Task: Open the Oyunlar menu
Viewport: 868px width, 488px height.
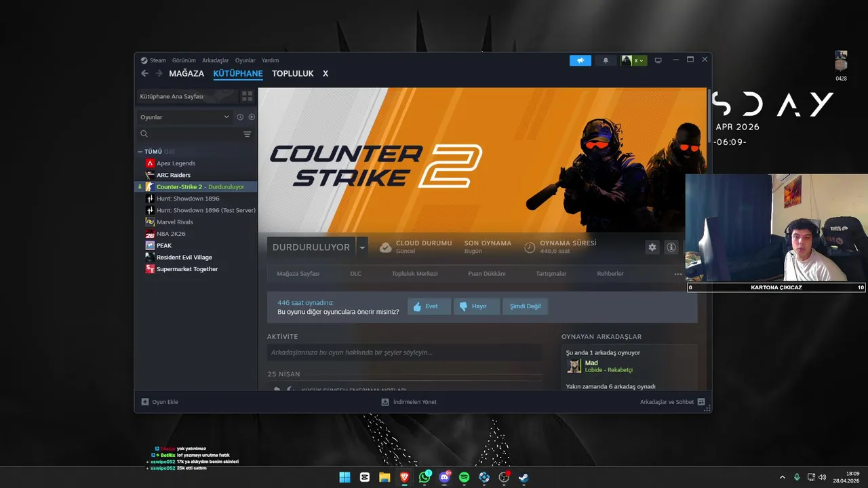Action: pyautogui.click(x=245, y=60)
